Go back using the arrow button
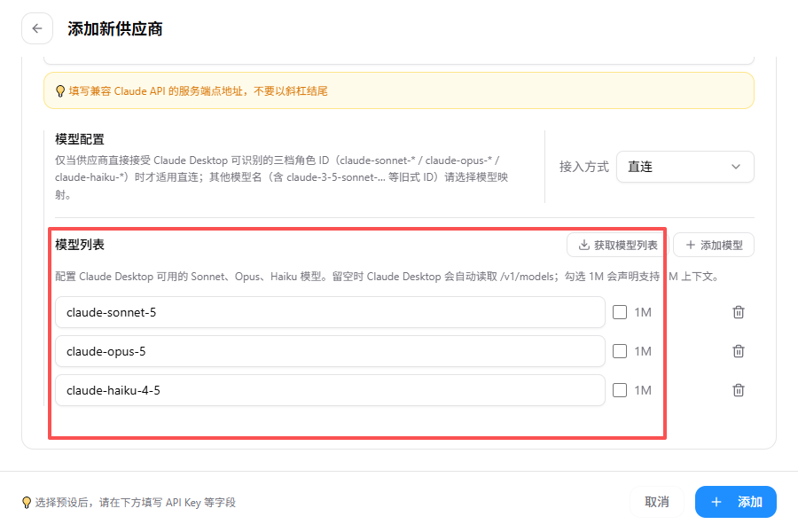 (37, 28)
